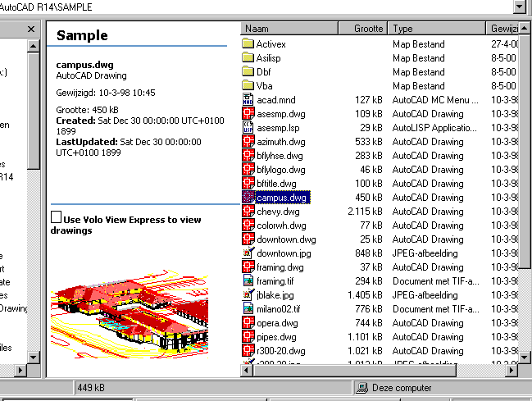532x401 pixels.
Task: Select the bftitle.dwg drawing icon
Action: 248,183
